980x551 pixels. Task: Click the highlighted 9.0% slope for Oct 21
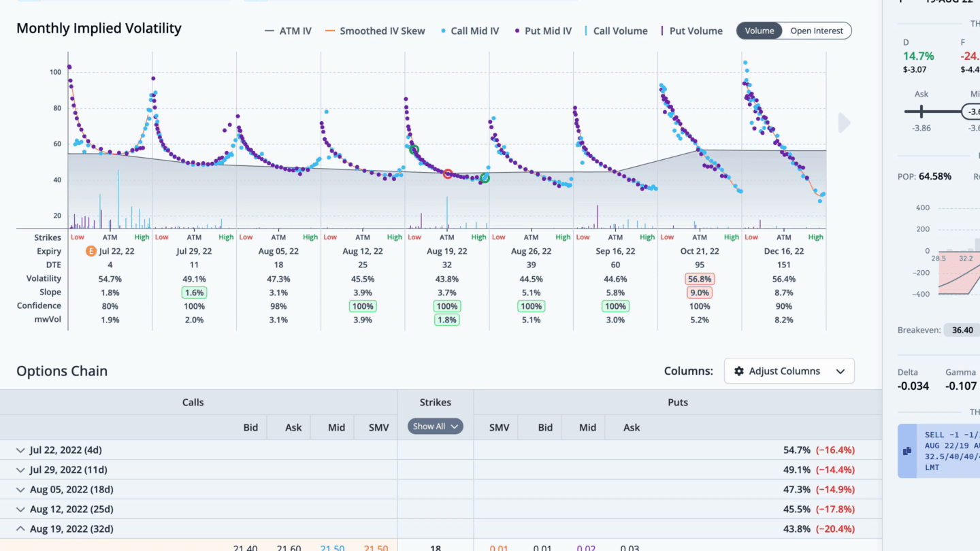(x=700, y=293)
